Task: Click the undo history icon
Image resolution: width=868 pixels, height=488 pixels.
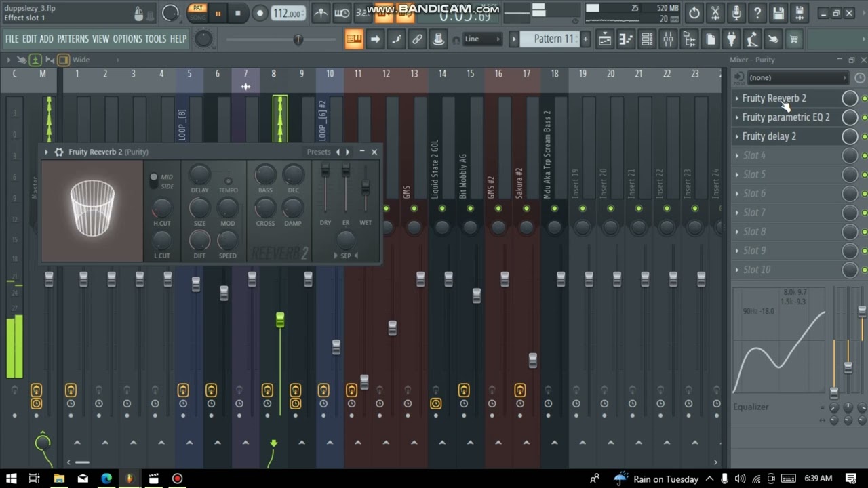Action: click(x=694, y=13)
